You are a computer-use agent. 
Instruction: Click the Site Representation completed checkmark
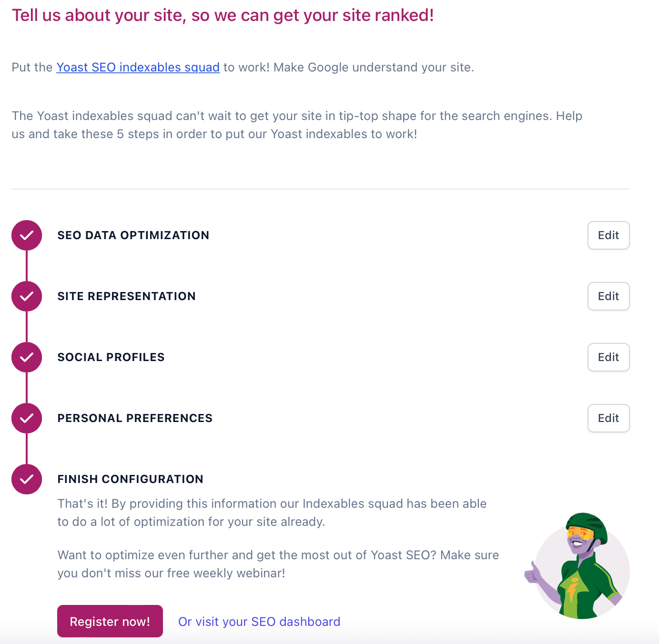(x=26, y=296)
